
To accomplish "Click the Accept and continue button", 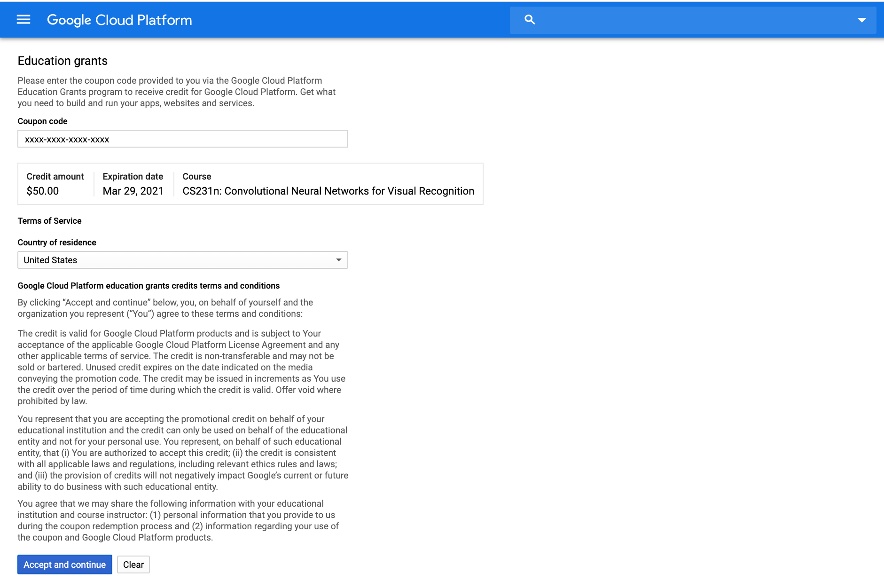I will [65, 564].
